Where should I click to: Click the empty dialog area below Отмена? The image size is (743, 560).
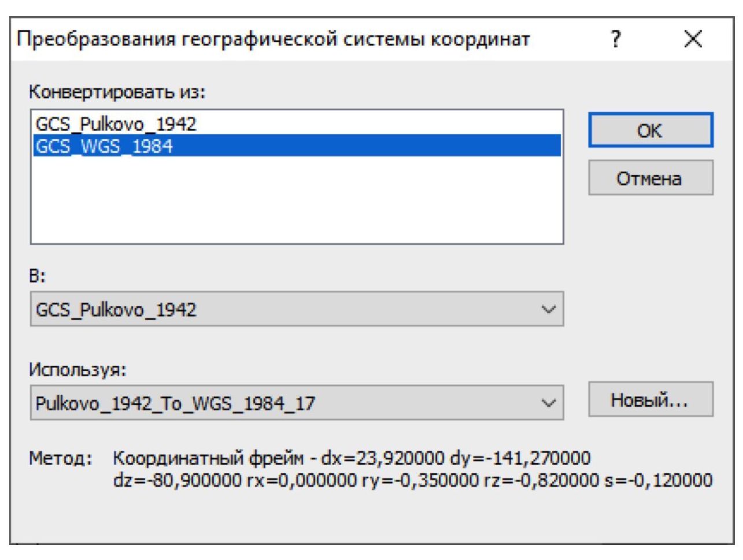(650, 260)
